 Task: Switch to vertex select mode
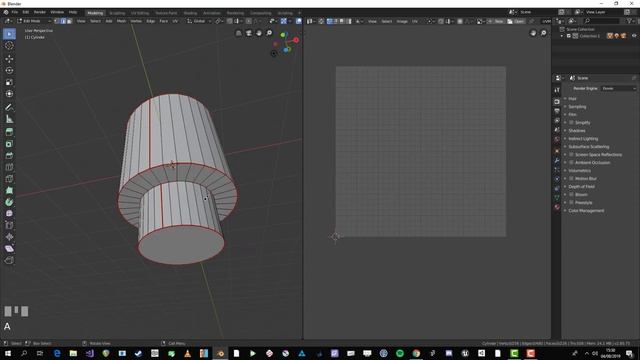pyautogui.click(x=57, y=21)
